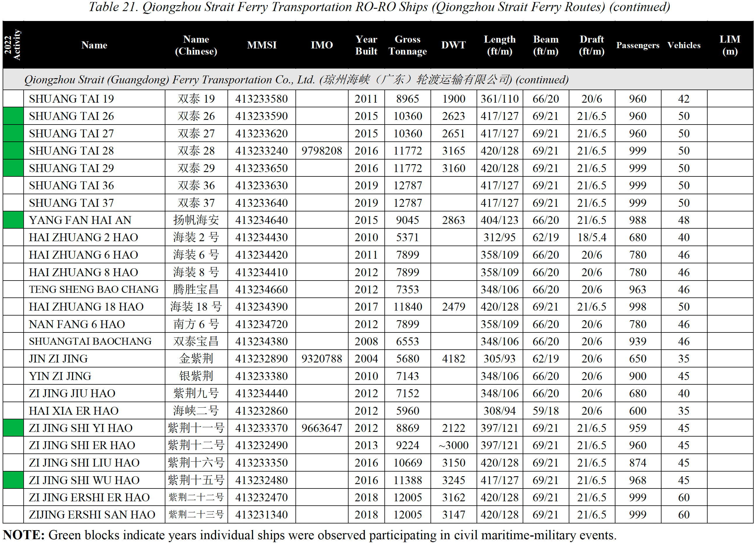Click the MMSI column header
The width and height of the screenshot is (756, 543).
(262, 45)
